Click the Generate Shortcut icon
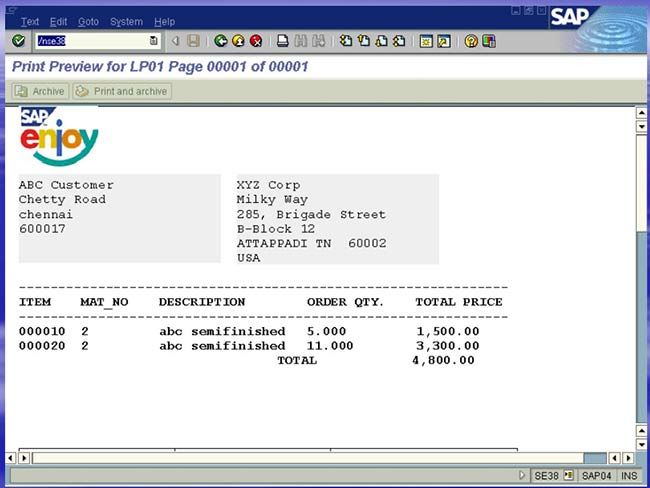 click(x=444, y=41)
